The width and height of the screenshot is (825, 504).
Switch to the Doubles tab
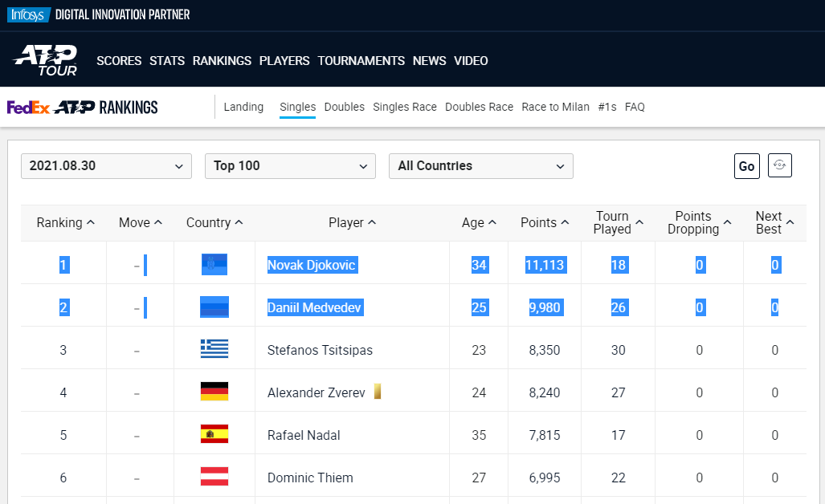point(344,107)
